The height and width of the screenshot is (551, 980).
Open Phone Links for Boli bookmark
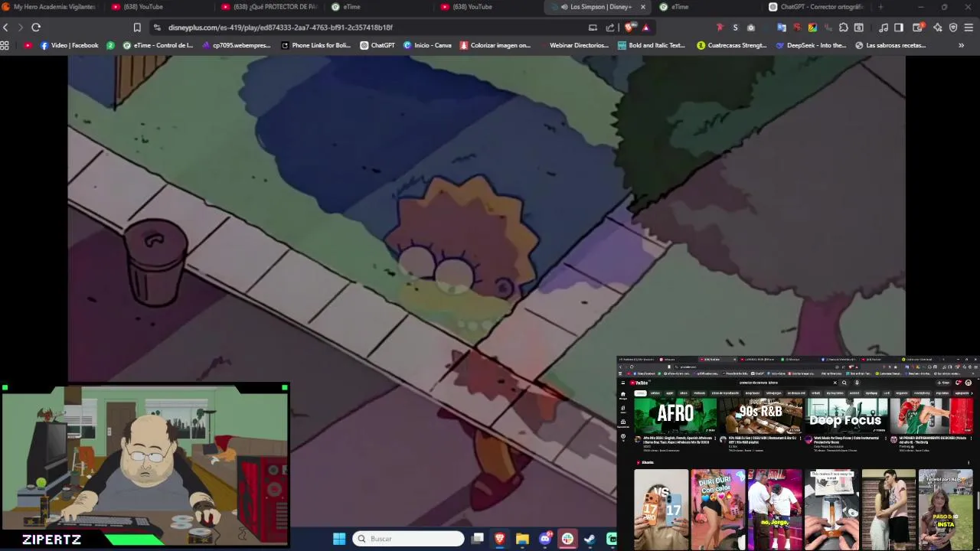316,46
